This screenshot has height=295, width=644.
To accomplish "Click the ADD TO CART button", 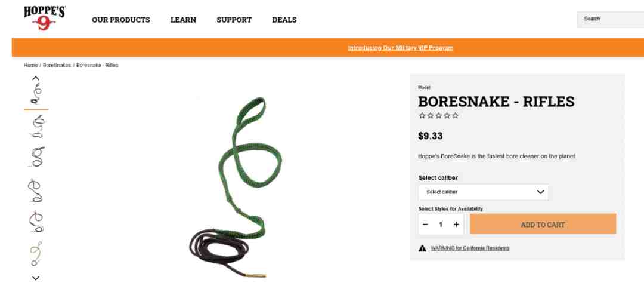I will 543,224.
